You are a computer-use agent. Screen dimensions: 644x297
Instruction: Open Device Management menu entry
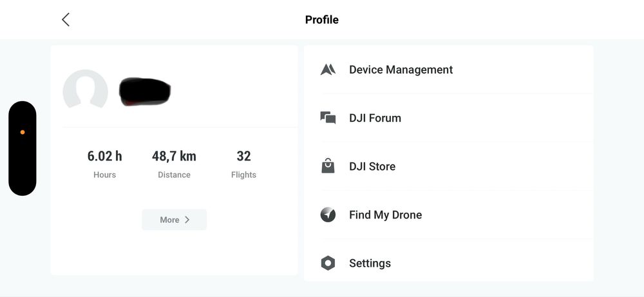pyautogui.click(x=401, y=70)
